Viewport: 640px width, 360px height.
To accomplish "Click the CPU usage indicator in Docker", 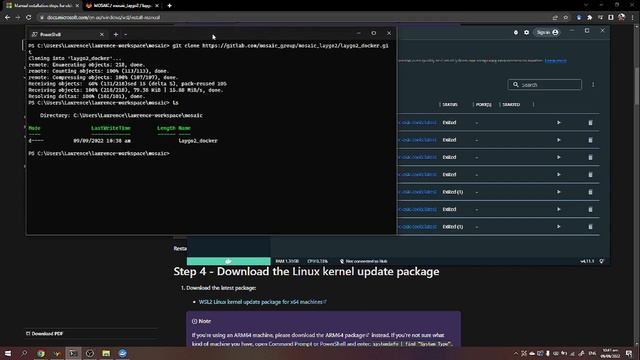I will pyautogui.click(x=318, y=261).
